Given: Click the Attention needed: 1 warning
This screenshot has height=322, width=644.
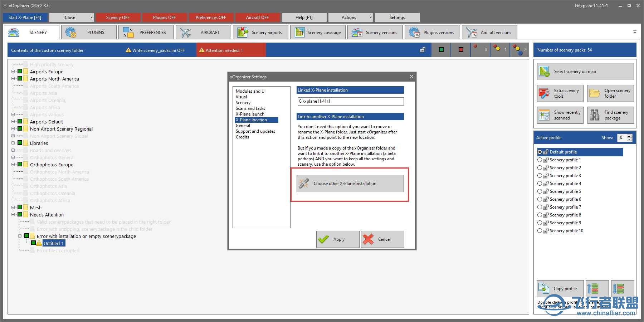Looking at the screenshot, I should click(231, 50).
